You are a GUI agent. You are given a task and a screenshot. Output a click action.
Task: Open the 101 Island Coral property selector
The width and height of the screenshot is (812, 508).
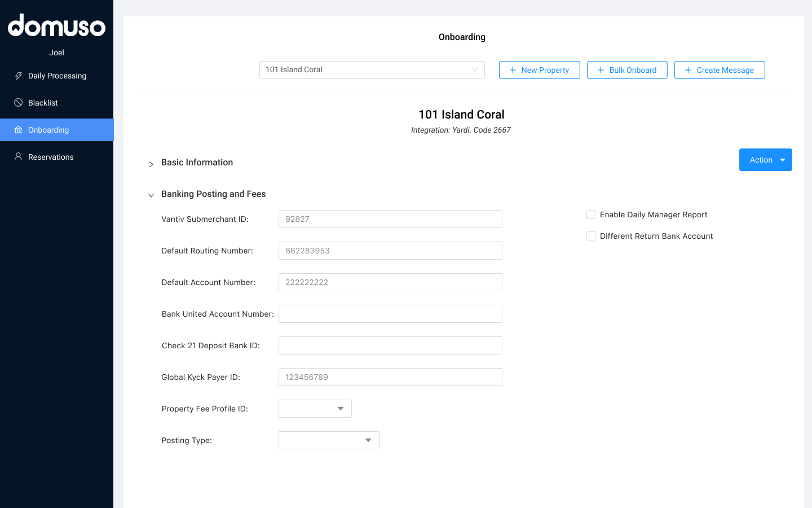point(372,70)
